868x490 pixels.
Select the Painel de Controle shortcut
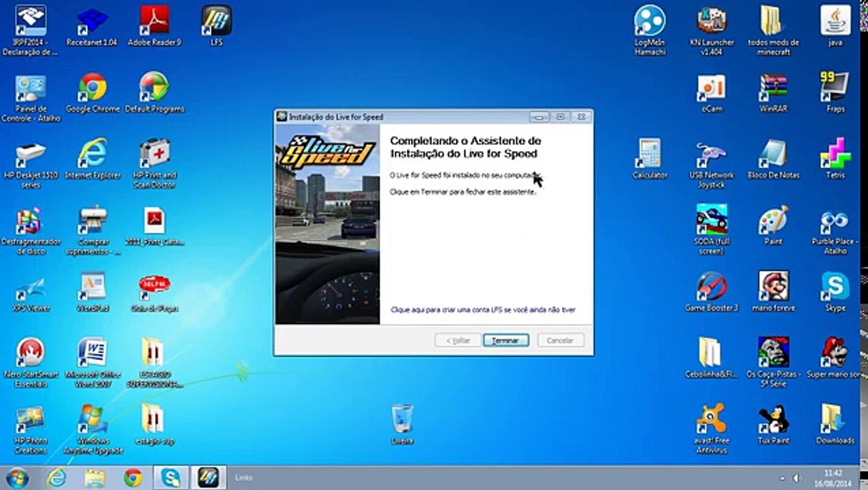pos(30,98)
